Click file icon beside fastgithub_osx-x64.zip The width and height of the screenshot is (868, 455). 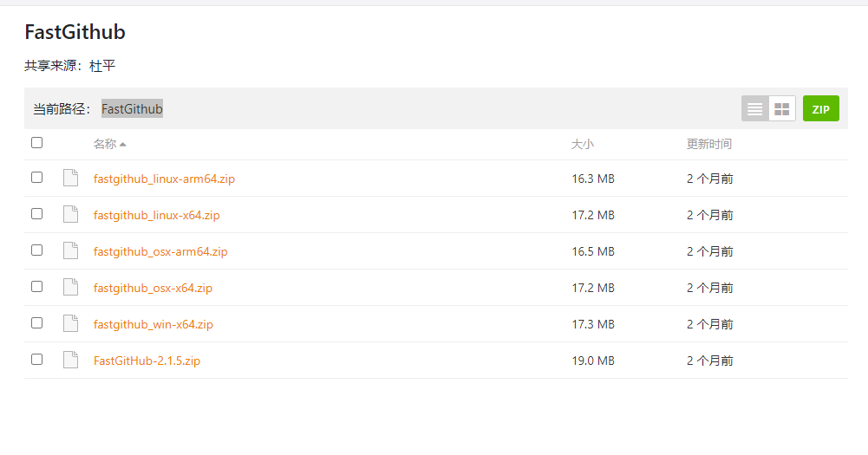coord(71,287)
